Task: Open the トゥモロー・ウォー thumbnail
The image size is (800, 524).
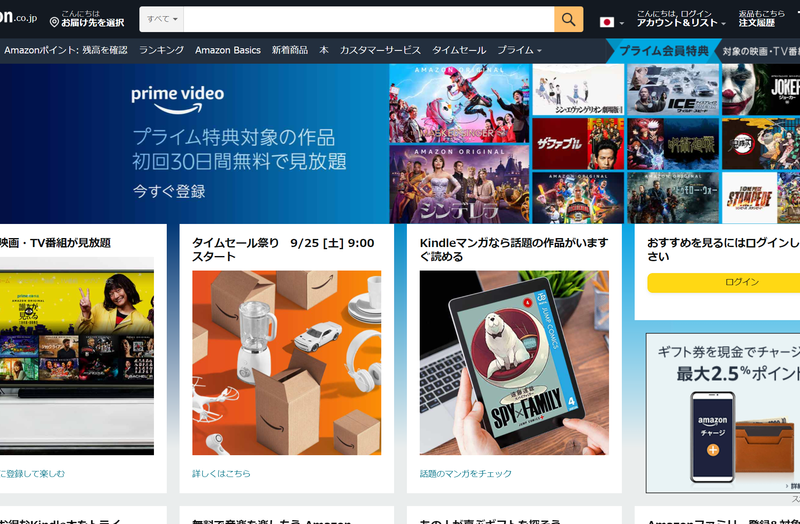Action: (673, 197)
